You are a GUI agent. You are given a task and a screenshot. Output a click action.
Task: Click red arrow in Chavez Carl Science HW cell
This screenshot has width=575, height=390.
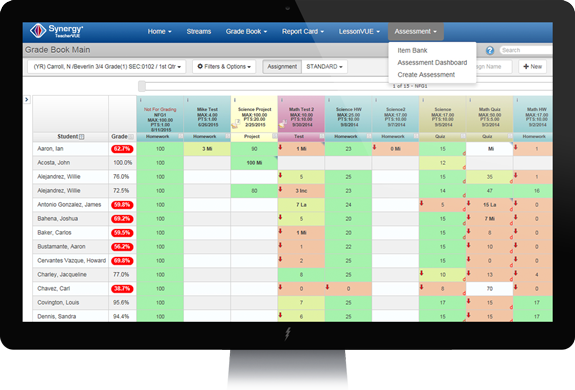point(327,287)
